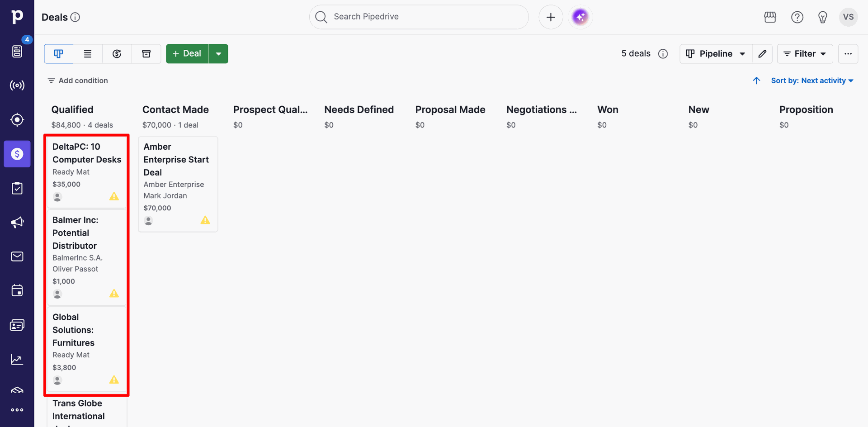Open the Sort by: Next activity dropdown
Screen dimensions: 868x427
[x=812, y=81]
